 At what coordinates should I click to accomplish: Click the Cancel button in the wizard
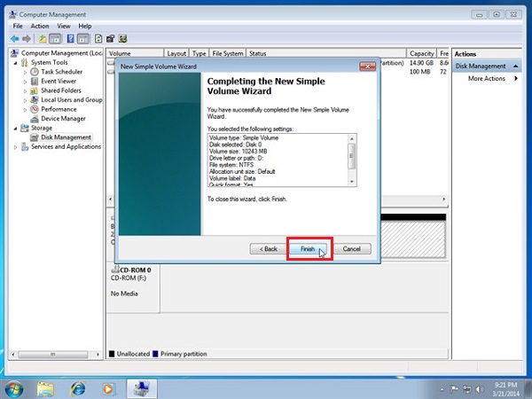(351, 249)
